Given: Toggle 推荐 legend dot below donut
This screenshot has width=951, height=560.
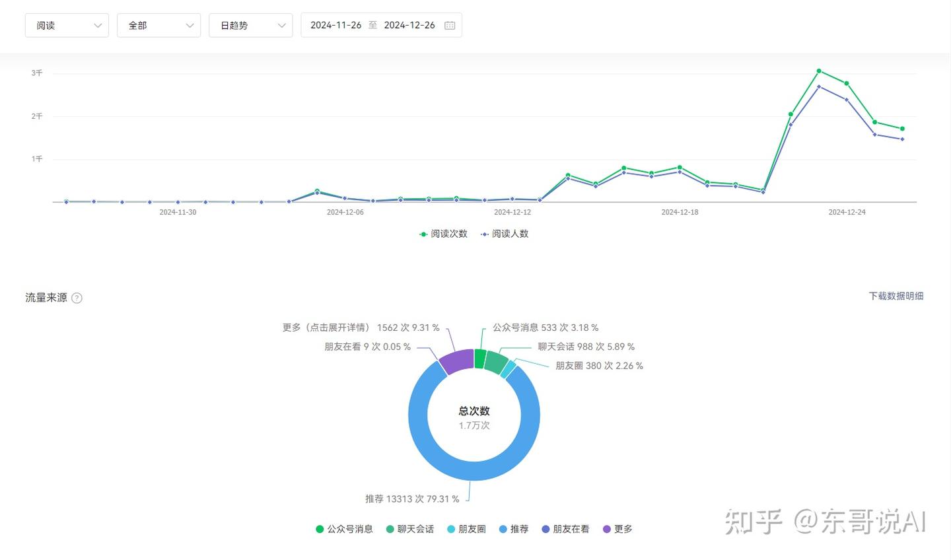Looking at the screenshot, I should (x=503, y=529).
